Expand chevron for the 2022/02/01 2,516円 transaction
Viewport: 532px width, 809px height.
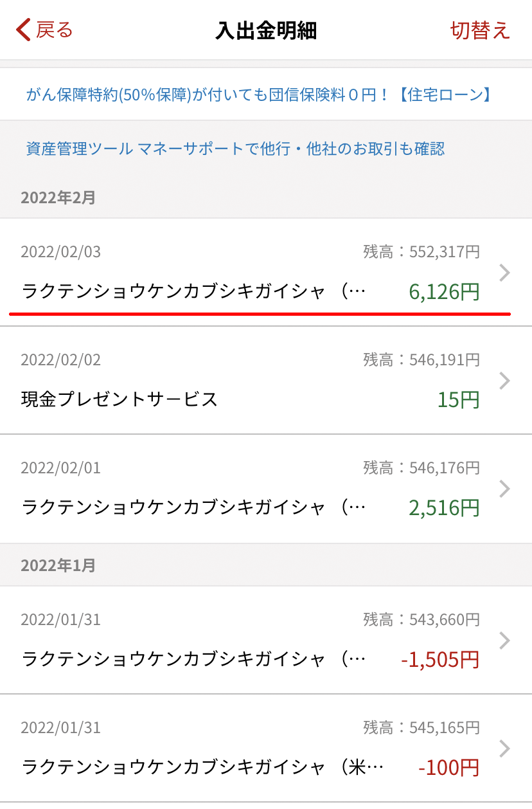click(x=505, y=489)
